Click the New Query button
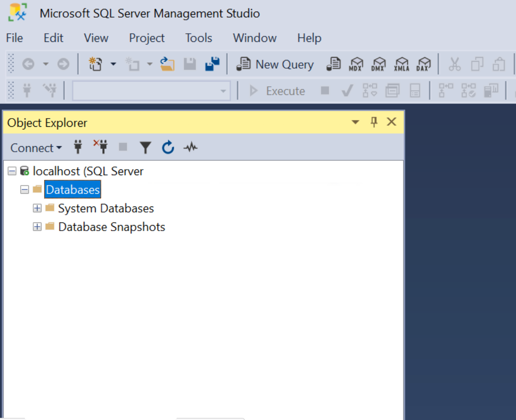516x420 pixels. tap(275, 64)
